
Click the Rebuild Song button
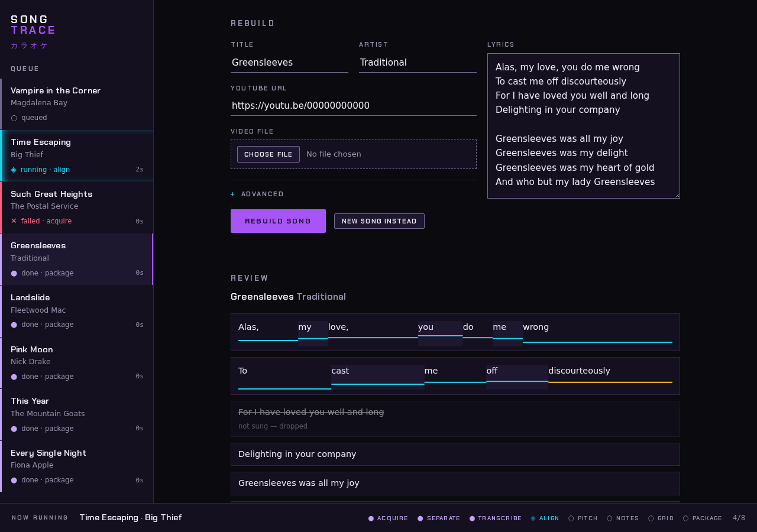click(278, 221)
